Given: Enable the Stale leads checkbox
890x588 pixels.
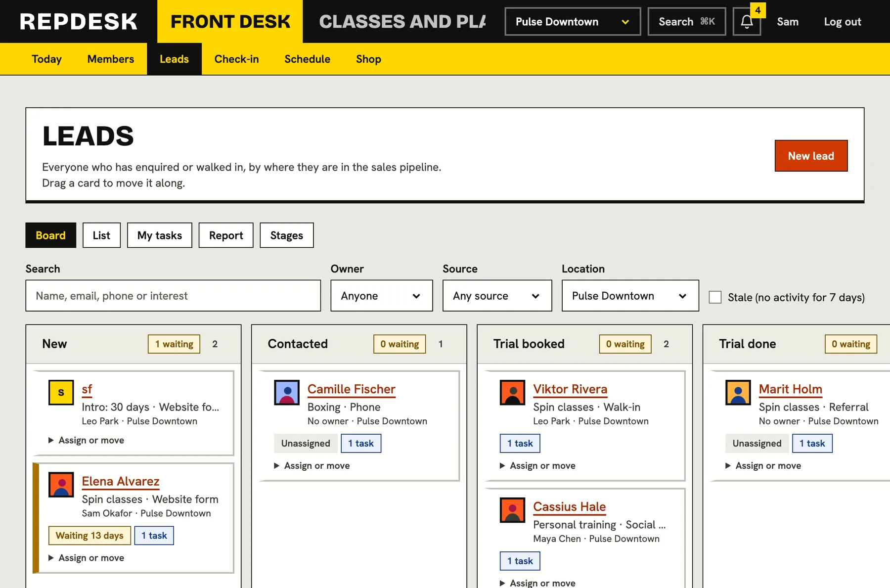Looking at the screenshot, I should pyautogui.click(x=715, y=297).
